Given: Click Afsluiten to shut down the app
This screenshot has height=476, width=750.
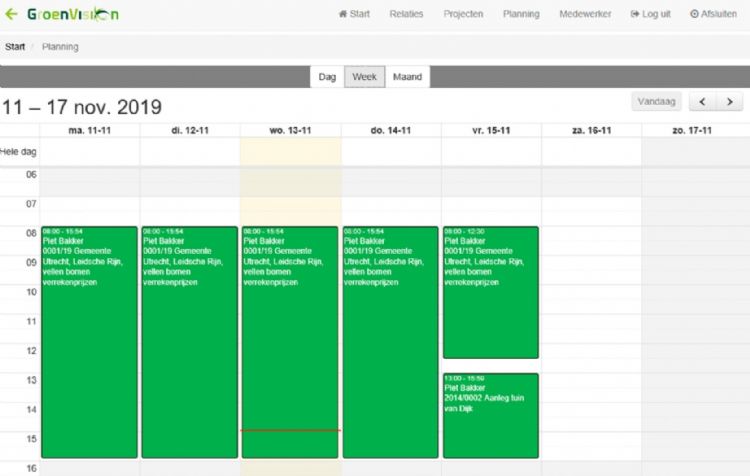Looking at the screenshot, I should pos(714,14).
